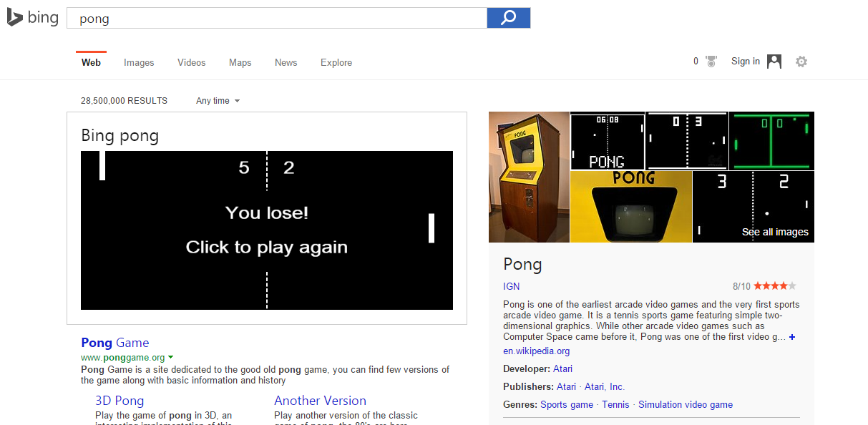Click the game area to play again

[267, 230]
